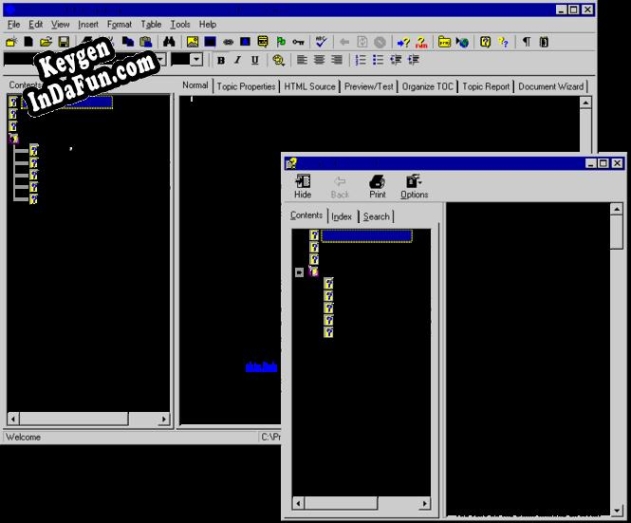Align text to the right
This screenshot has height=523, width=631.
[336, 60]
